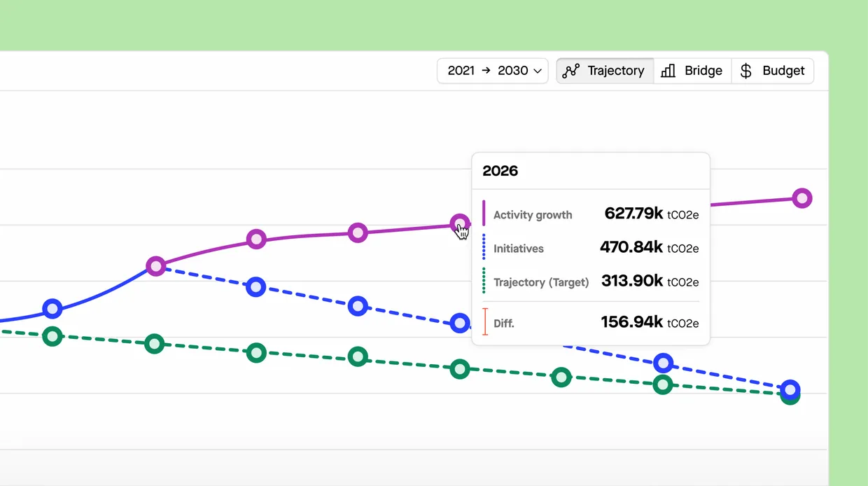Click the leftmost green dashed-line data point
The image size is (868, 486).
pyautogui.click(x=52, y=337)
